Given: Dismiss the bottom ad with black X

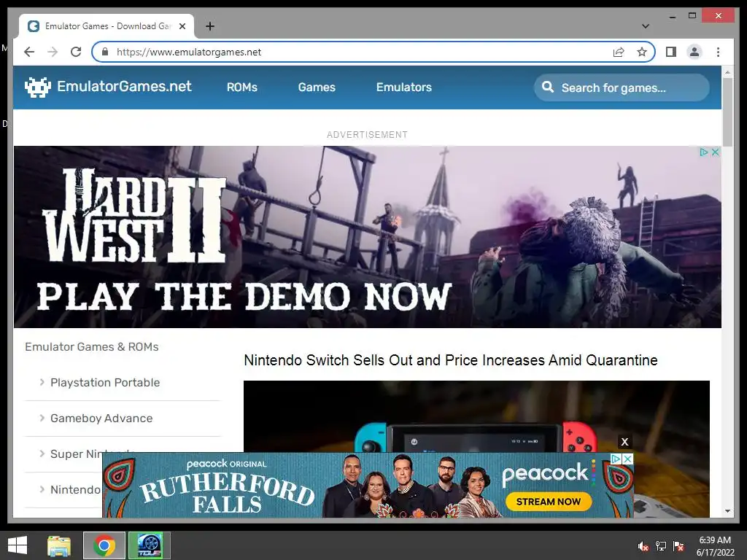Looking at the screenshot, I should click(624, 442).
